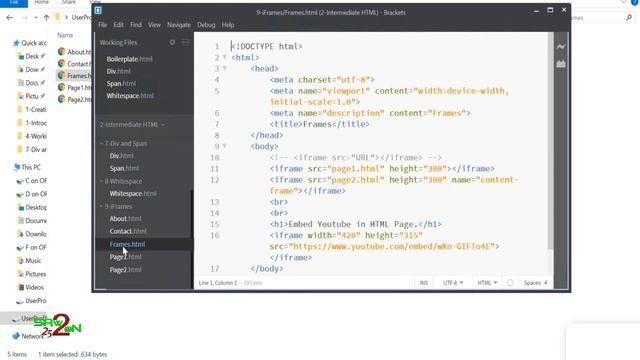Viewport: 640px width, 360px height.
Task: Collapse 7-Div and Span folder
Action: click(x=124, y=144)
